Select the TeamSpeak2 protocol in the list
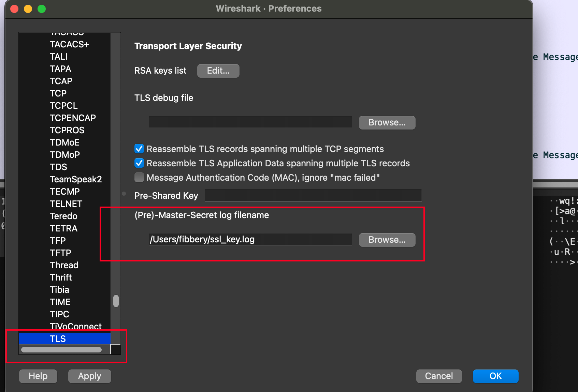Viewport: 578px width, 392px height. coord(76,179)
